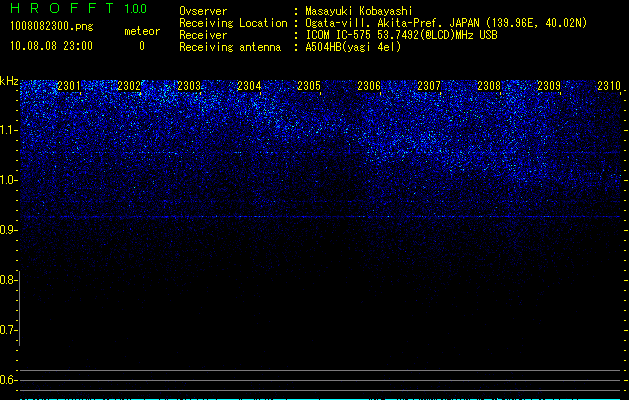The width and height of the screenshot is (629, 400).
Task: Click the Receiving antenna label
Action: click(x=230, y=47)
